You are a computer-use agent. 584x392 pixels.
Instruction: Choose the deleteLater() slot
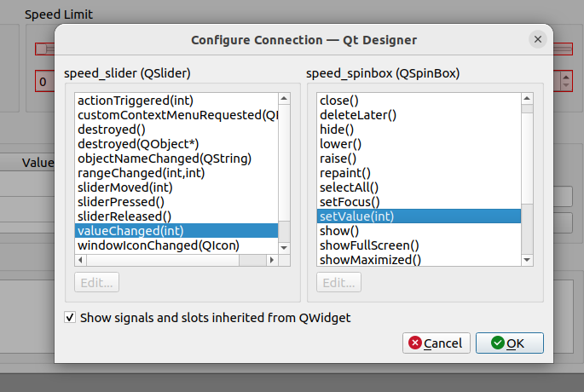tap(419, 115)
